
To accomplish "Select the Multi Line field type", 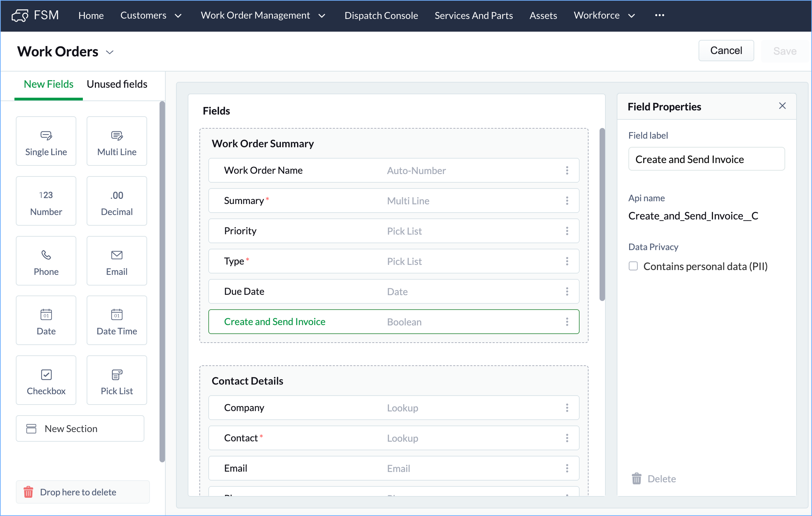I will tap(117, 141).
